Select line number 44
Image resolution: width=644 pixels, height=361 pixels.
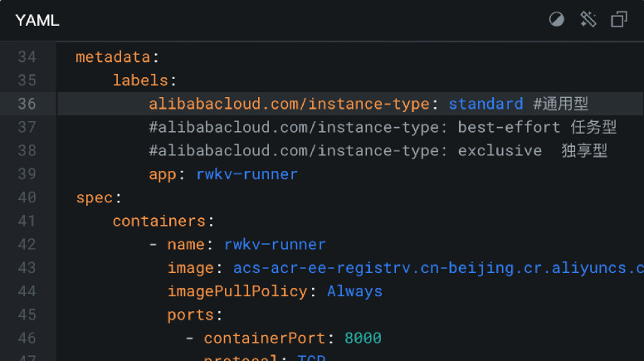[x=27, y=291]
